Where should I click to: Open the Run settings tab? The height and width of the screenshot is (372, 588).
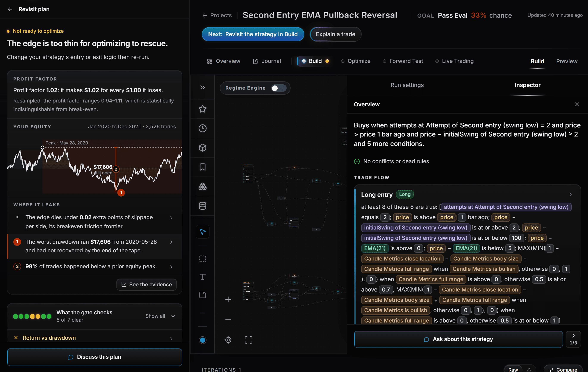pyautogui.click(x=407, y=85)
